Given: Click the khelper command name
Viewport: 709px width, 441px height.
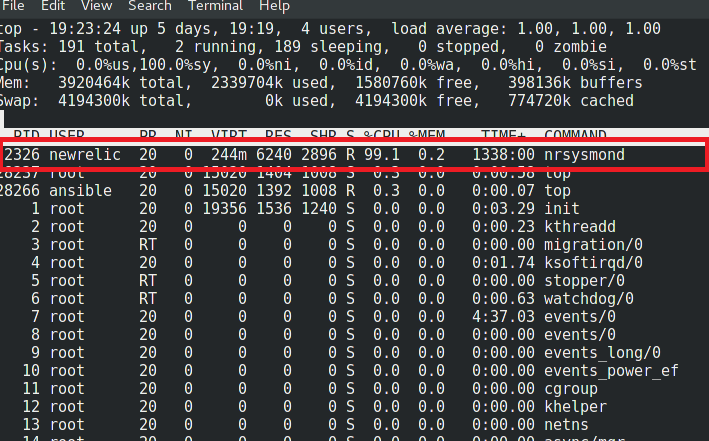Looking at the screenshot, I should pos(575,407).
